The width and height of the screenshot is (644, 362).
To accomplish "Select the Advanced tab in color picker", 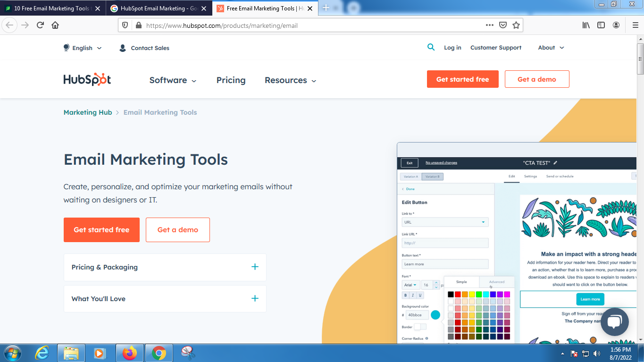I will [x=496, y=282].
